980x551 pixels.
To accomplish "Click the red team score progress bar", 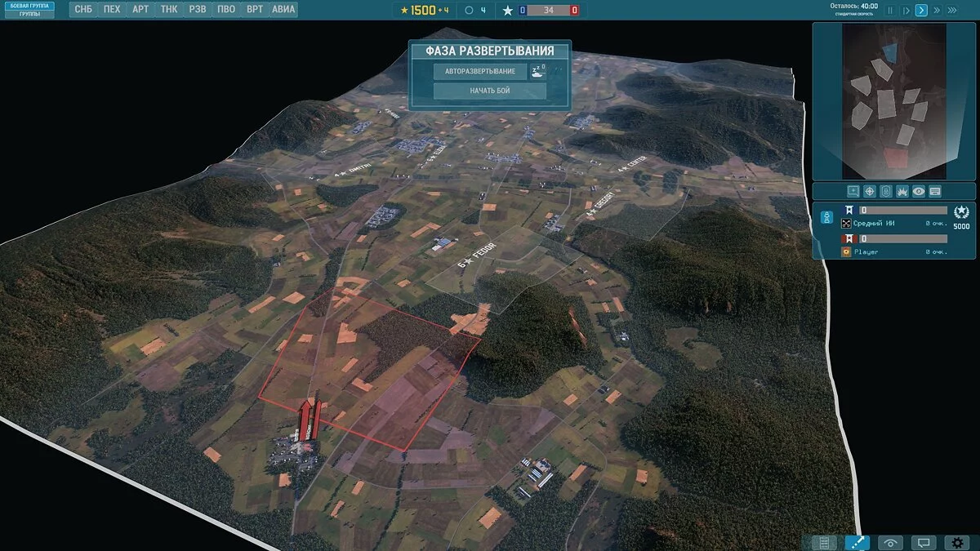I will pyautogui.click(x=903, y=238).
